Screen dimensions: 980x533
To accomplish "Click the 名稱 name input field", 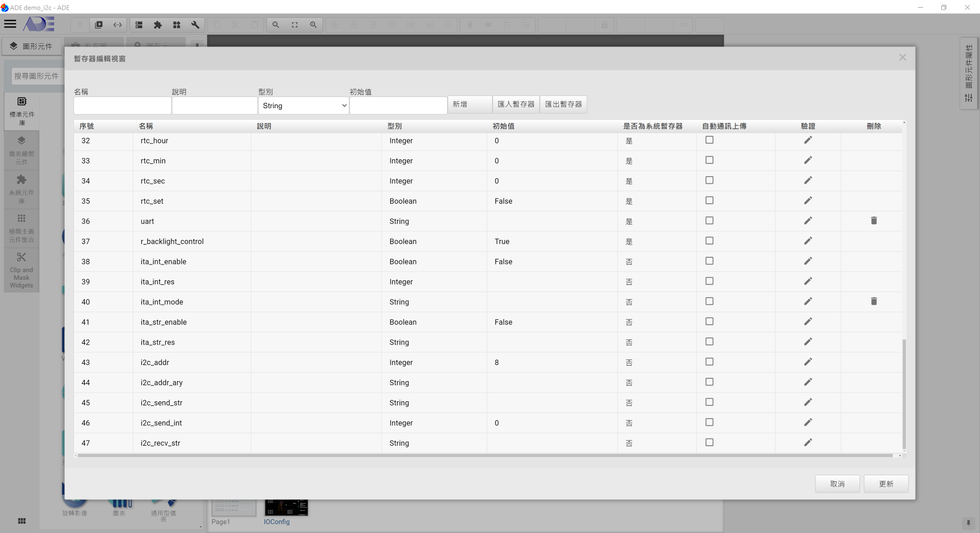I will pos(122,106).
